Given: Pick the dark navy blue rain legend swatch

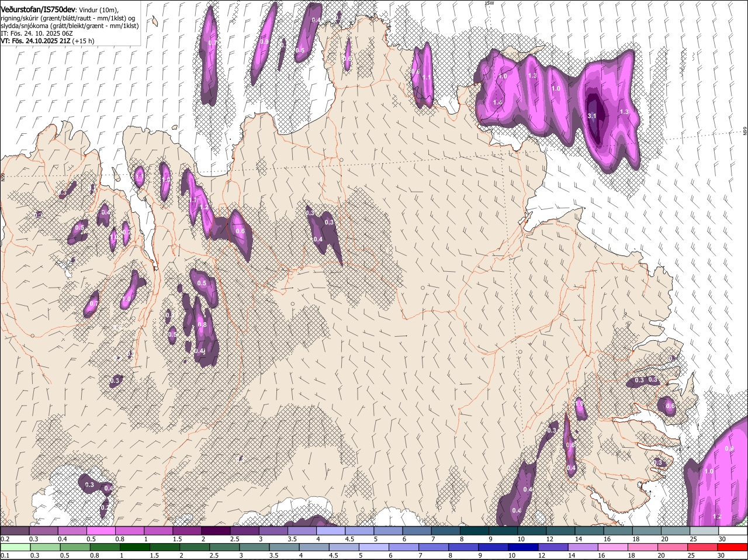Looking at the screenshot, I should pyautogui.click(x=524, y=547).
